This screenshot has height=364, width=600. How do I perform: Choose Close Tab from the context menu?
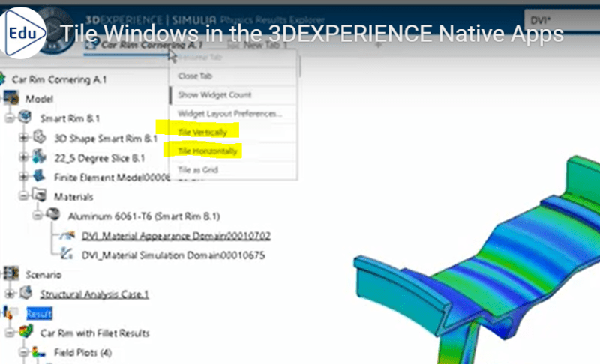pos(233,76)
